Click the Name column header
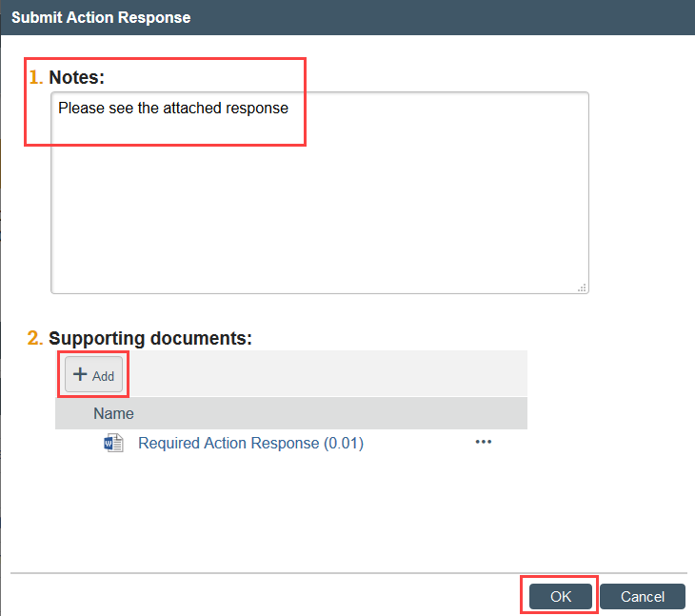This screenshot has height=616, width=695. point(113,413)
